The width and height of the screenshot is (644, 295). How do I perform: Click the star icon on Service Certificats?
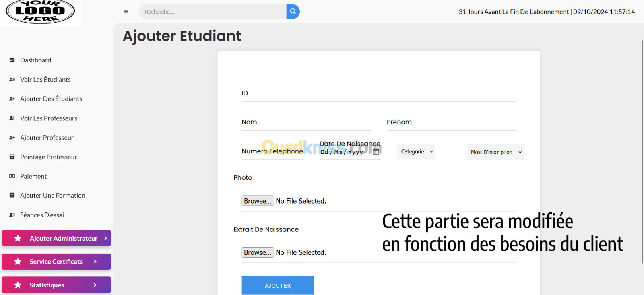[18, 262]
